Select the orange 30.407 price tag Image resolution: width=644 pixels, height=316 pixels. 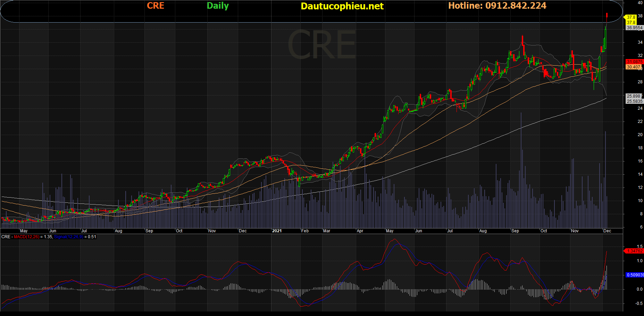[634, 67]
